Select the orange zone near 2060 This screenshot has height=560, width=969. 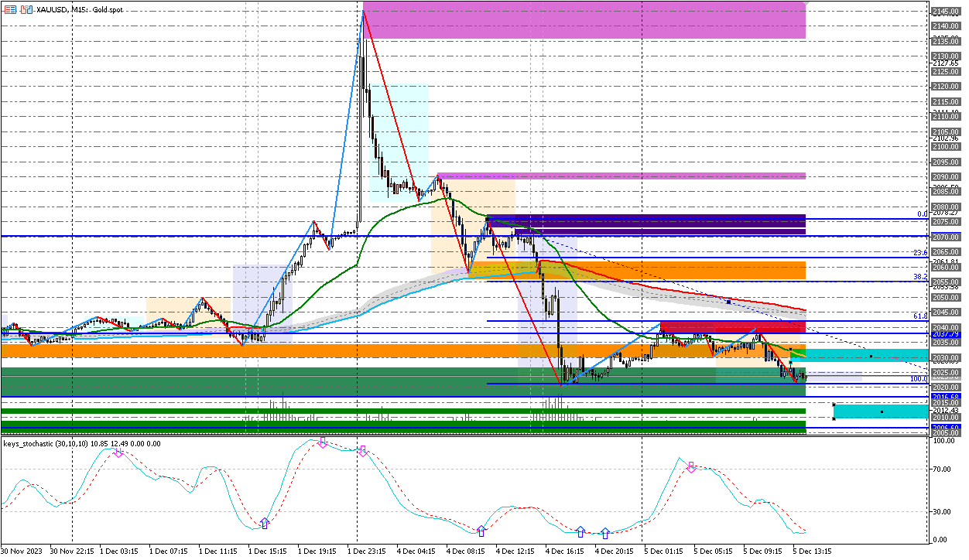pyautogui.click(x=637, y=270)
